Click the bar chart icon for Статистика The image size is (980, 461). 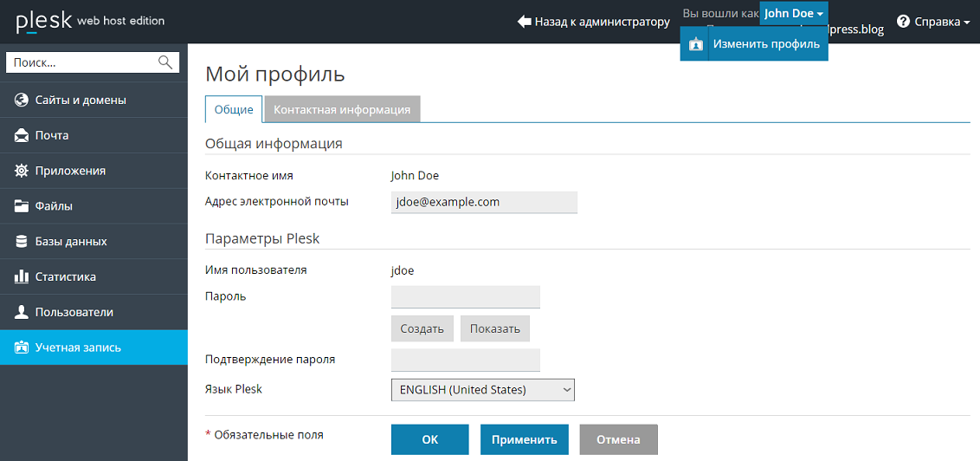click(22, 277)
